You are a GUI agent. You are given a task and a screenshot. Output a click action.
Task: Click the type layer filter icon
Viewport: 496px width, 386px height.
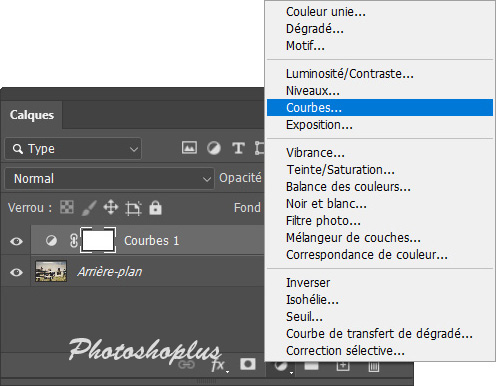coord(238,148)
